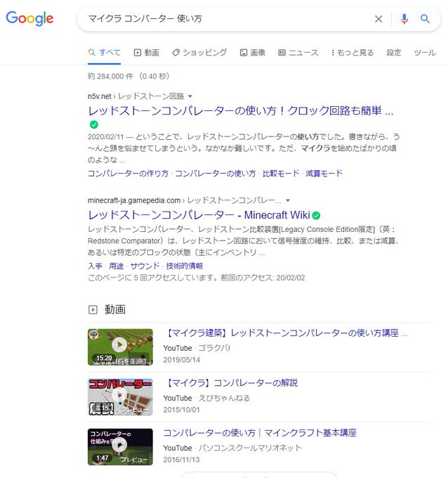Screen dimensions: 448x478
Task: Open レッドストーンコンパレーターの使い方 result title
Action: pyautogui.click(x=241, y=110)
